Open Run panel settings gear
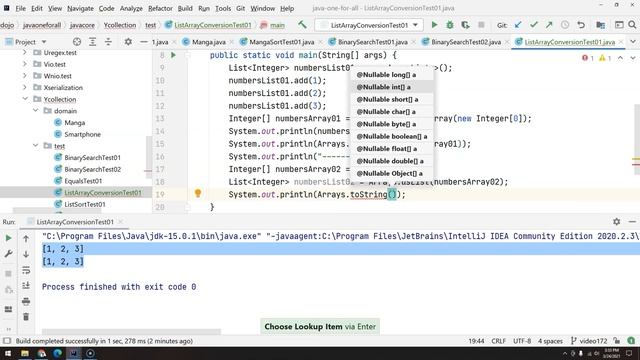This screenshot has height=360, width=640. pyautogui.click(x=616, y=222)
